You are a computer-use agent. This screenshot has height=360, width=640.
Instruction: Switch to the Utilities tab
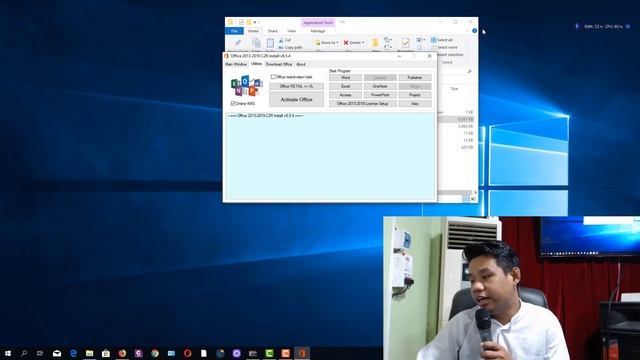click(256, 64)
